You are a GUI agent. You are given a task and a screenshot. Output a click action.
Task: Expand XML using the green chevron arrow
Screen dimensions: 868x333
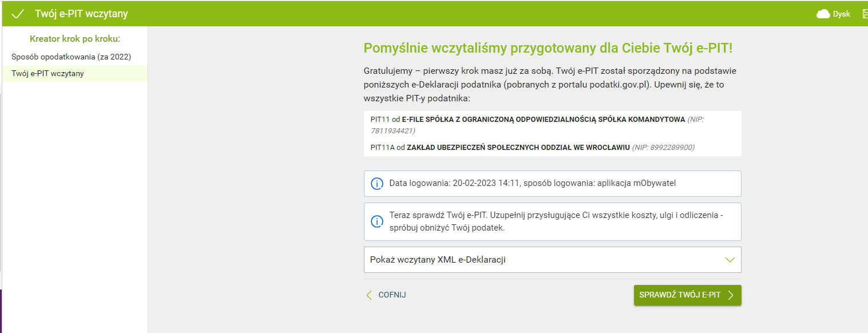(x=730, y=260)
